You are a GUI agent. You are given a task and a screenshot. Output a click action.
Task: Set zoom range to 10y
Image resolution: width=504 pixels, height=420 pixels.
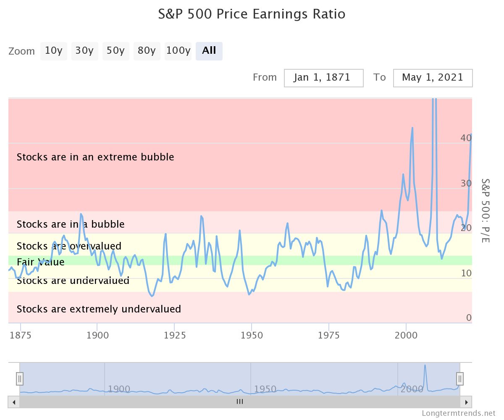pyautogui.click(x=53, y=51)
